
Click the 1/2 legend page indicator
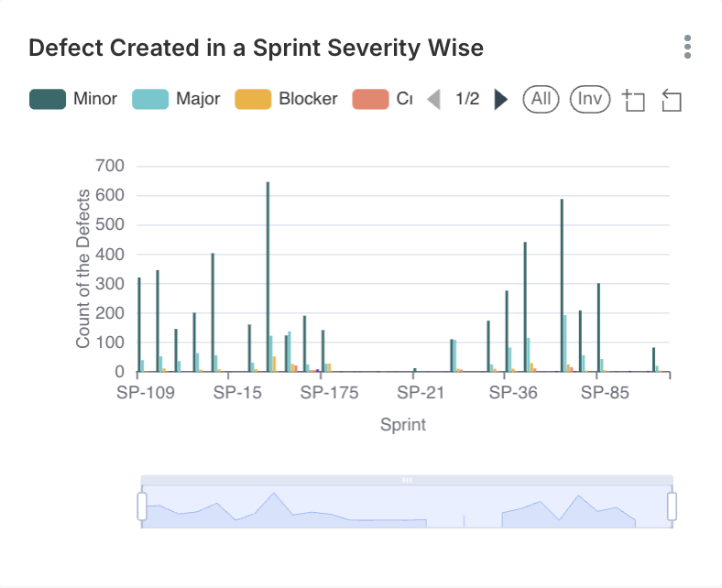[467, 99]
